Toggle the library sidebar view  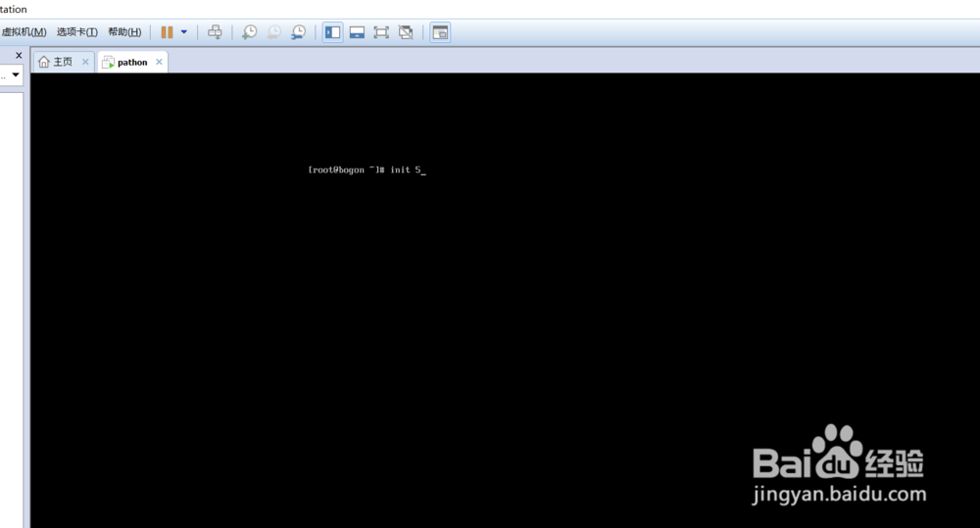click(332, 32)
